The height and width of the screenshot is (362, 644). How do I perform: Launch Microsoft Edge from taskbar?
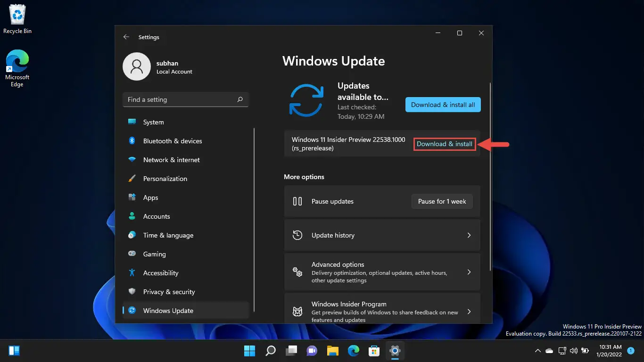[354, 351]
